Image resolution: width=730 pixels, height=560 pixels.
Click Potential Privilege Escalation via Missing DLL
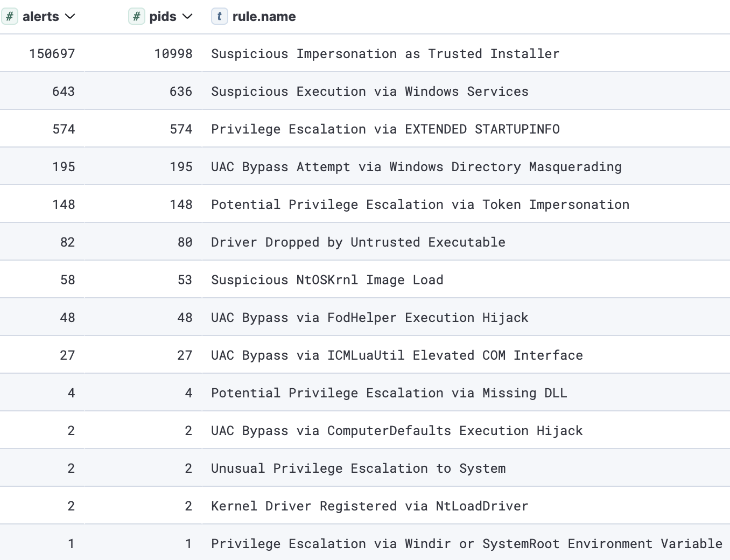pos(389,393)
